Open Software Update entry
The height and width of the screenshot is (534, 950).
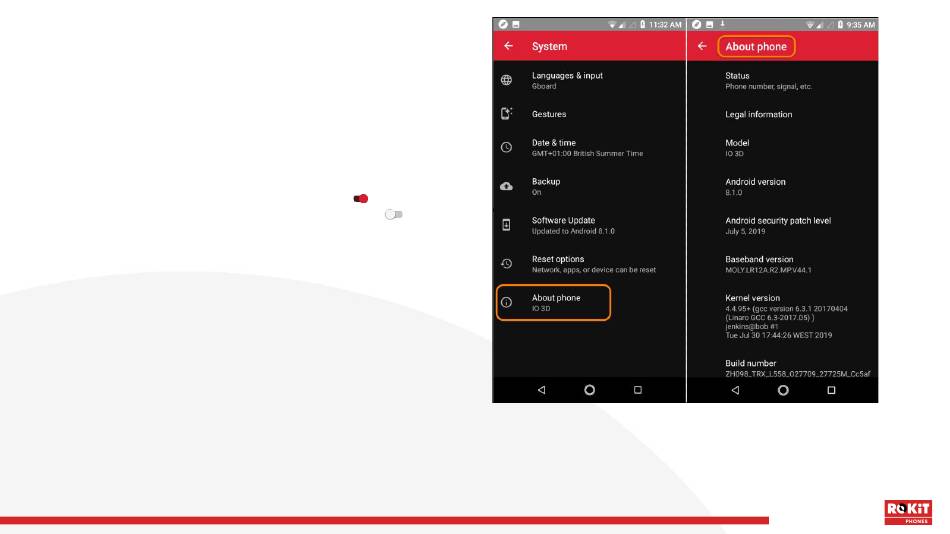click(590, 225)
